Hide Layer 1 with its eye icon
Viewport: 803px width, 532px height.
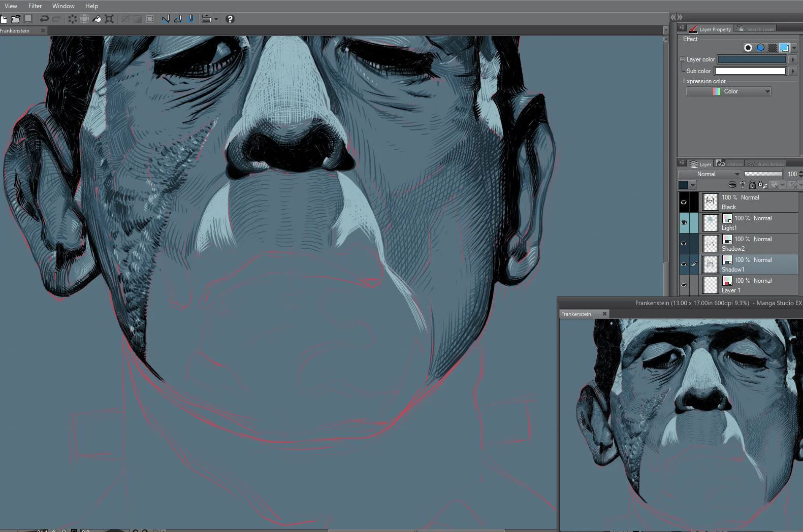point(684,285)
